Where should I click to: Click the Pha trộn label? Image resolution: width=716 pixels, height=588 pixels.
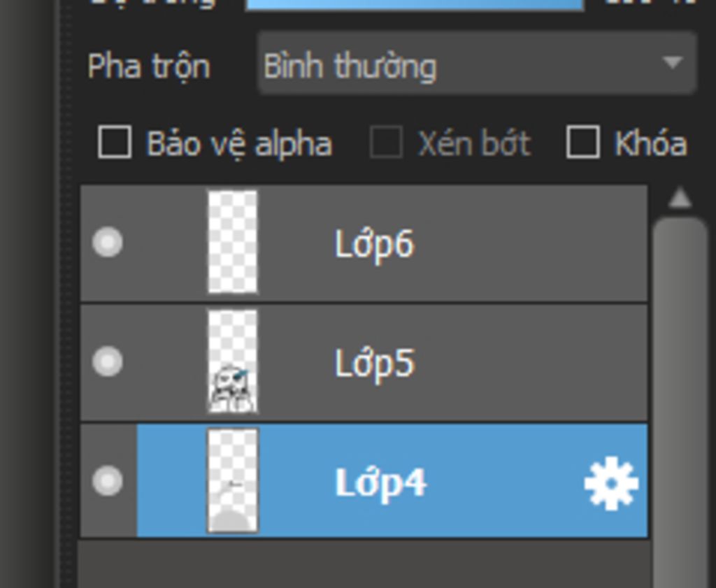coord(148,66)
